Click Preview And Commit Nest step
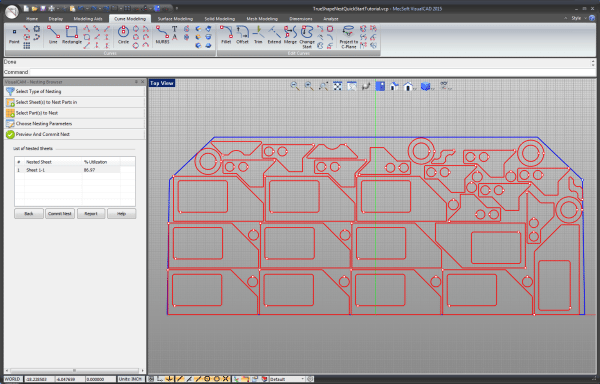600x384 pixels. [x=75, y=134]
